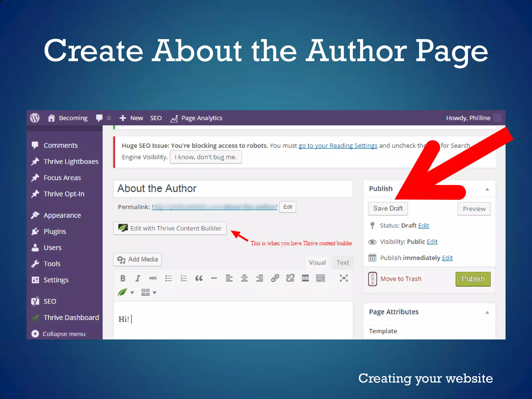Open the Becoming site home icon

pos(51,118)
